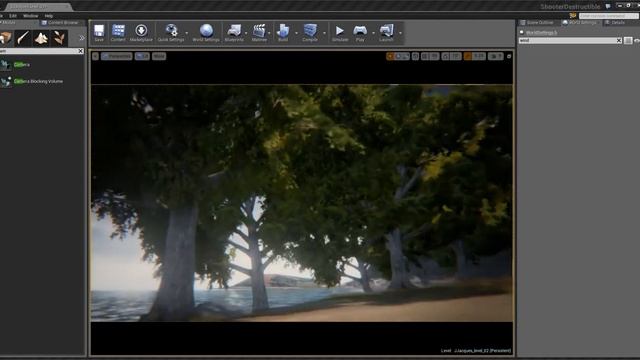
Task: Open the Window menu
Action: (31, 16)
